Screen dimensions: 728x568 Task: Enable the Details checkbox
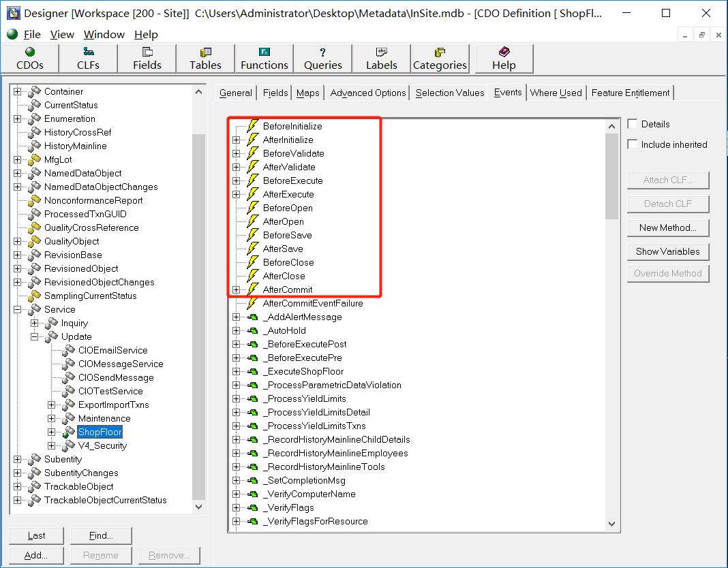click(633, 124)
